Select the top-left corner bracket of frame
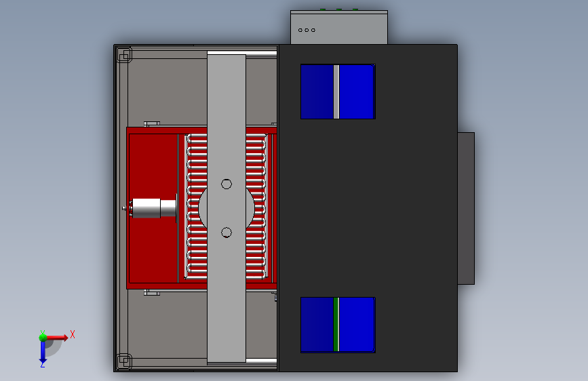Screen dimensions: 588x381 (124, 55)
